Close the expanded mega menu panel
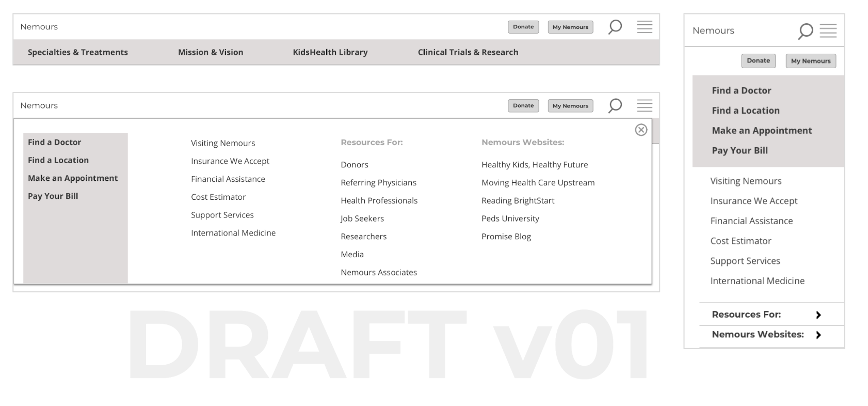Screen dimensions: 868x406 tap(641, 130)
